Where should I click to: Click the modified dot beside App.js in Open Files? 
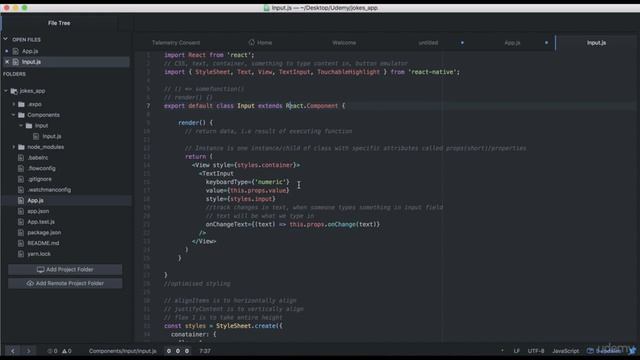pyautogui.click(x=7, y=51)
